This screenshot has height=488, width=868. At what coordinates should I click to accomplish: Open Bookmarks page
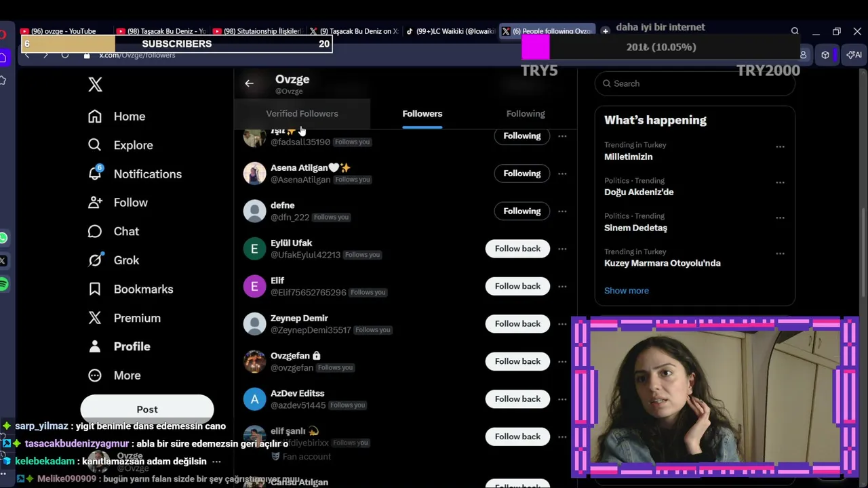(x=131, y=289)
